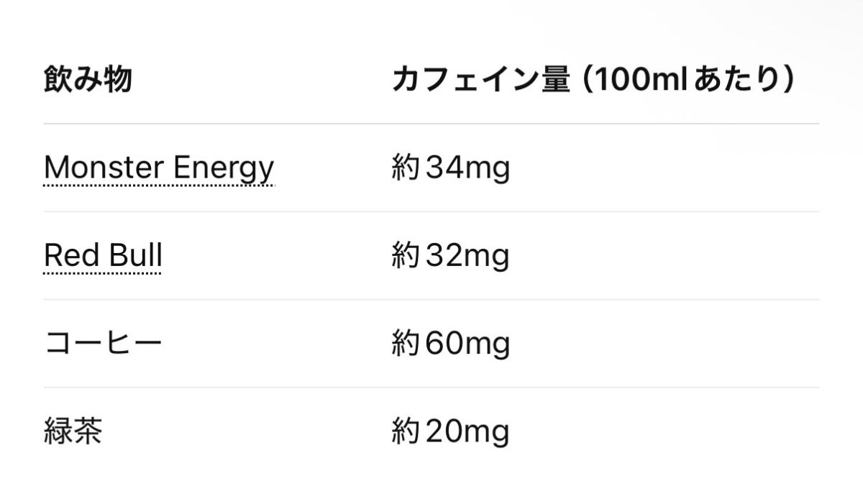Image resolution: width=863 pixels, height=504 pixels.
Task: Select the 緑茶 row label
Action: click(73, 431)
